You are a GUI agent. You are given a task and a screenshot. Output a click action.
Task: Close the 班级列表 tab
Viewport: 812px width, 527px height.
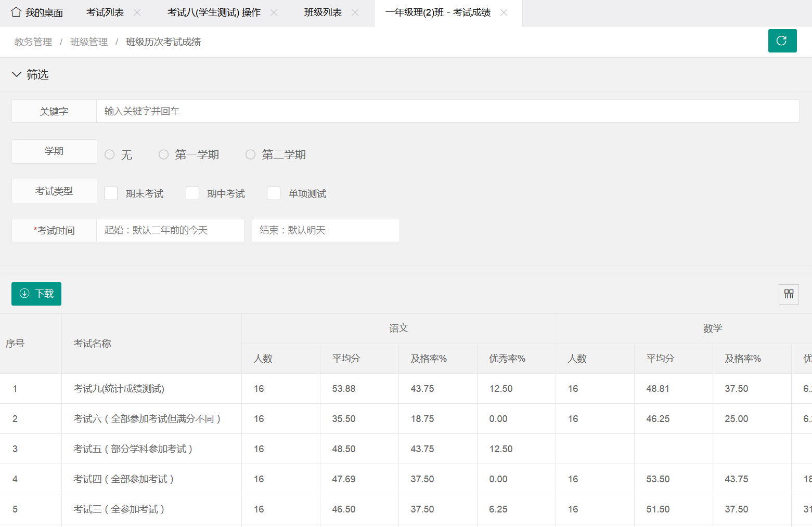355,12
